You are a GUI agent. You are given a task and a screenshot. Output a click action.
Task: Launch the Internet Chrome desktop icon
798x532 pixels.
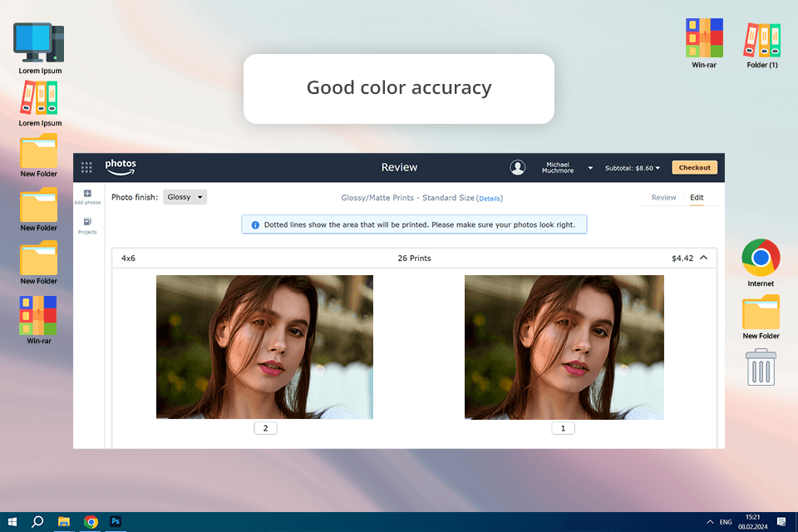[x=761, y=264]
